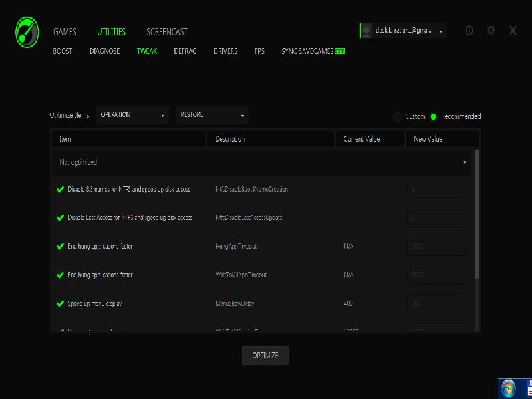Image resolution: width=532 pixels, height=399 pixels.
Task: Click the HungAppTimeout description
Action: (x=236, y=246)
